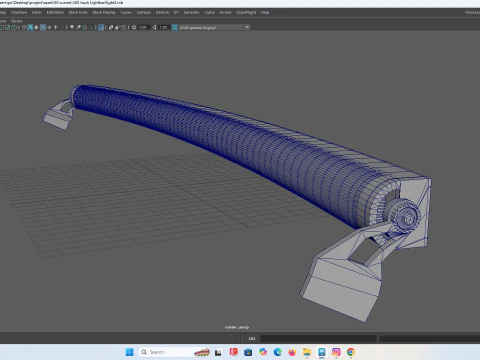This screenshot has width=480, height=360.
Task: Open Microsoft Edge from taskbar
Action: coord(277,352)
